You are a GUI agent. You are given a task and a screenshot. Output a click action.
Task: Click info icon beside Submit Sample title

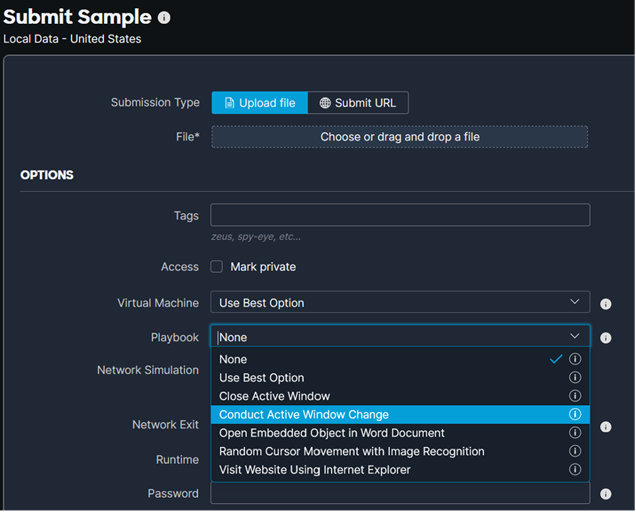coord(164,17)
